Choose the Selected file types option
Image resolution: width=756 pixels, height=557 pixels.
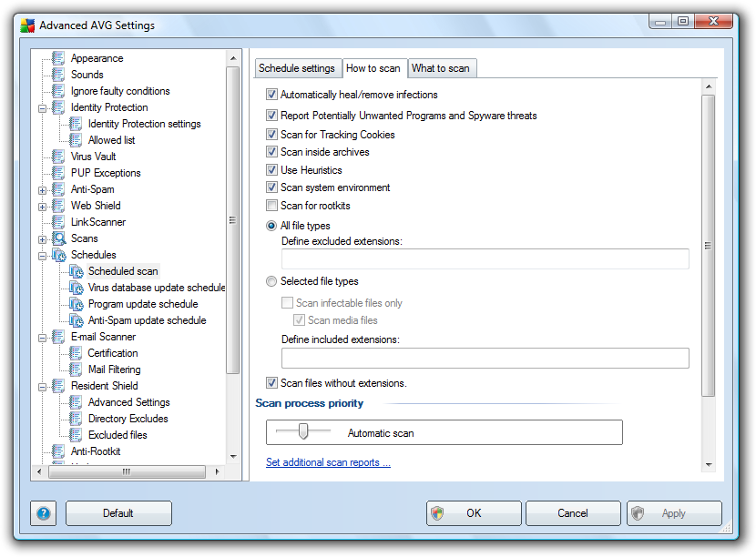click(271, 281)
